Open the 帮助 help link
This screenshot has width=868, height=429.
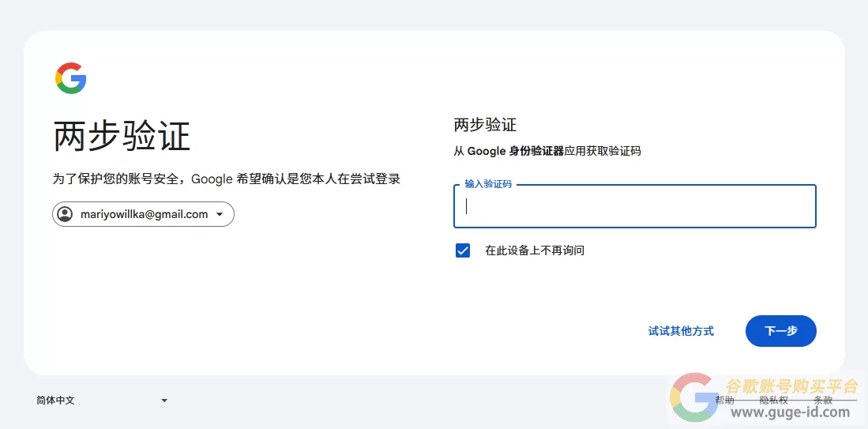click(724, 401)
